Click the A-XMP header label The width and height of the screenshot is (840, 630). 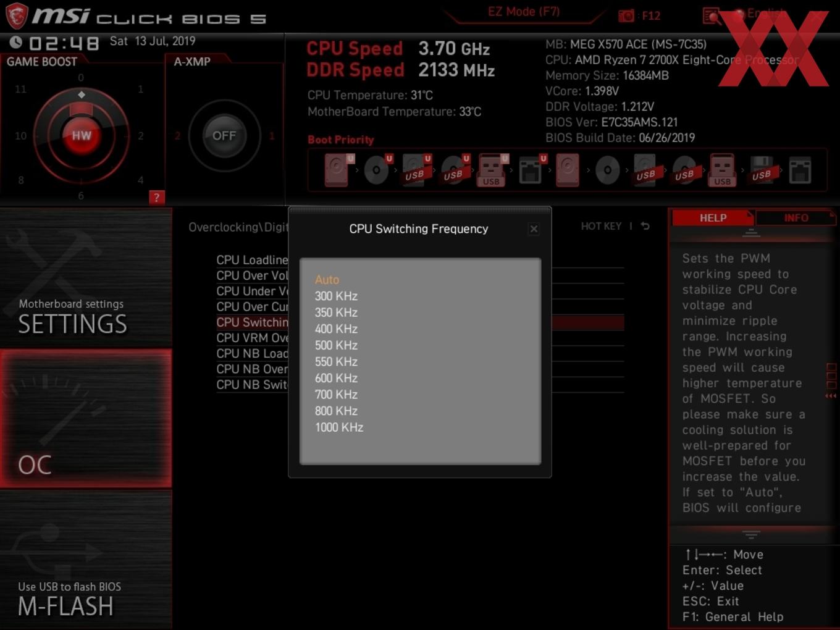click(192, 62)
